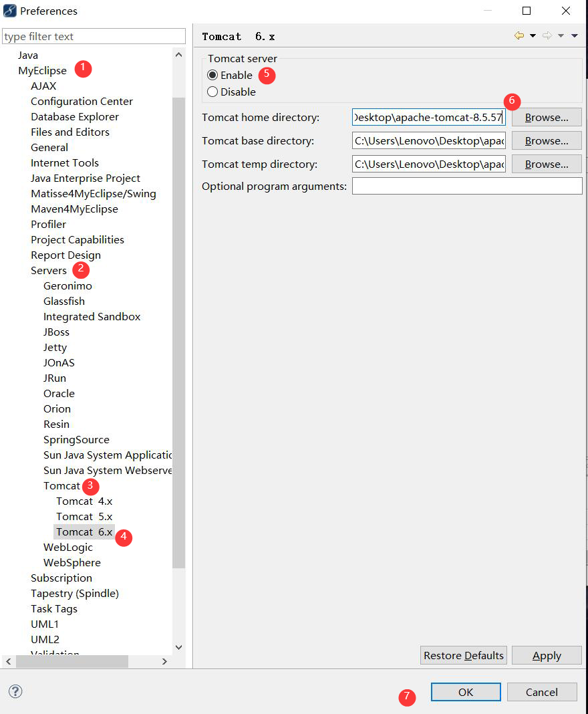Image resolution: width=588 pixels, height=714 pixels.
Task: Click the tree horizontal scroll right arrow
Action: (x=164, y=661)
